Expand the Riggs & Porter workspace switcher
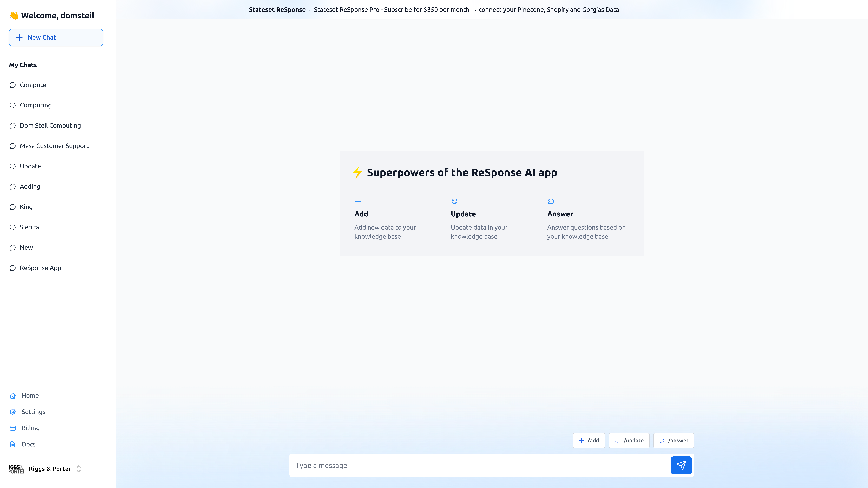This screenshot has width=868, height=488. [79, 469]
